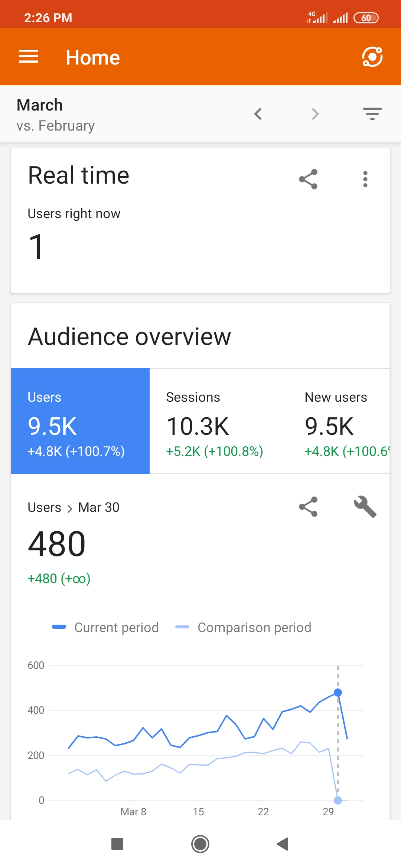Open Real time card overflow menu
This screenshot has width=401, height=868.
[365, 179]
